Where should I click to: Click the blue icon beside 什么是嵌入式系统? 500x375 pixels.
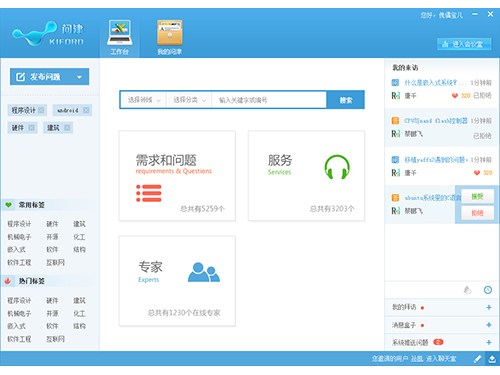pos(395,83)
